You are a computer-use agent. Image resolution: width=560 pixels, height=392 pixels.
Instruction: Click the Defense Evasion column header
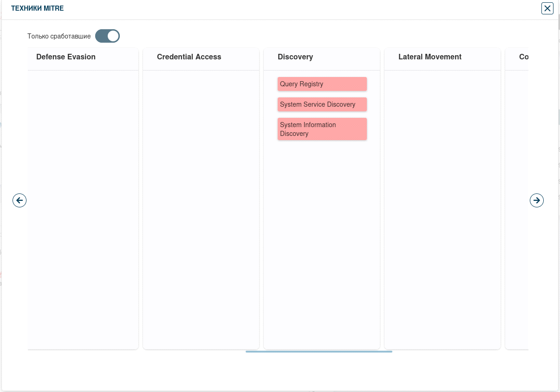coord(66,57)
